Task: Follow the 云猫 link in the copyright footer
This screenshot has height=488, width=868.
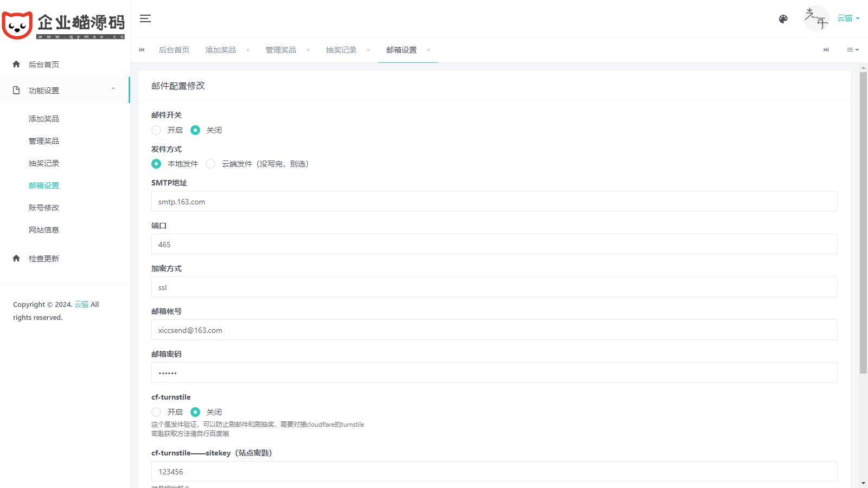Action: coord(81,304)
